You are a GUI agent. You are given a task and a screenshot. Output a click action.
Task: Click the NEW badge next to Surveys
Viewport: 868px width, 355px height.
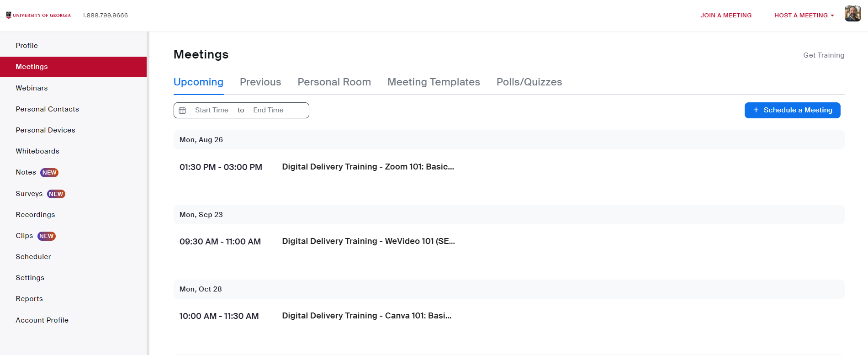pyautogui.click(x=56, y=194)
